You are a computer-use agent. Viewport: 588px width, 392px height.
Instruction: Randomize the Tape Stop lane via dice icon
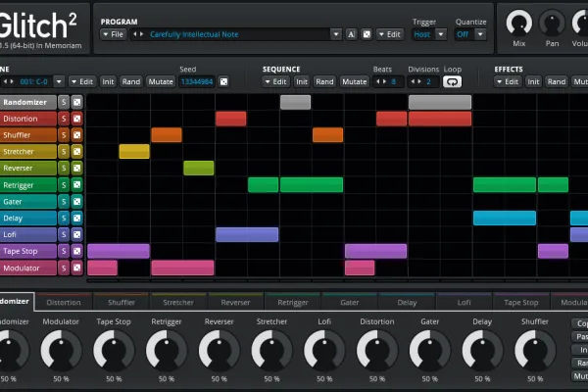coord(76,251)
